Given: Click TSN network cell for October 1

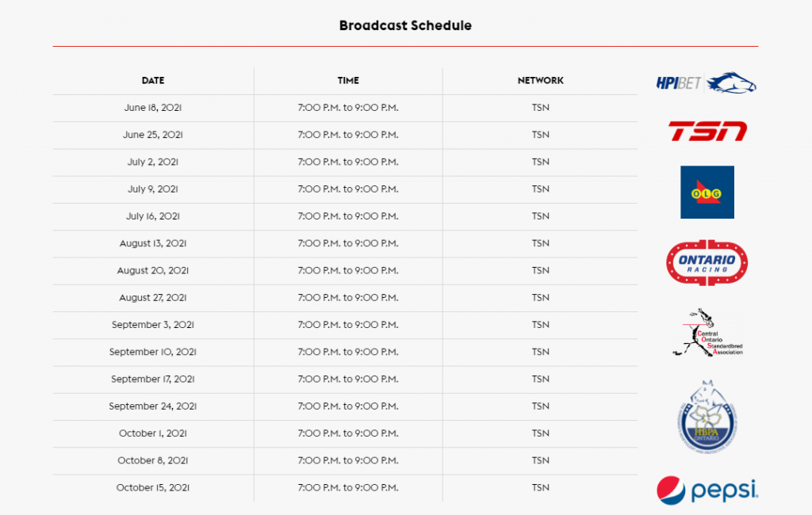Looking at the screenshot, I should tap(540, 433).
